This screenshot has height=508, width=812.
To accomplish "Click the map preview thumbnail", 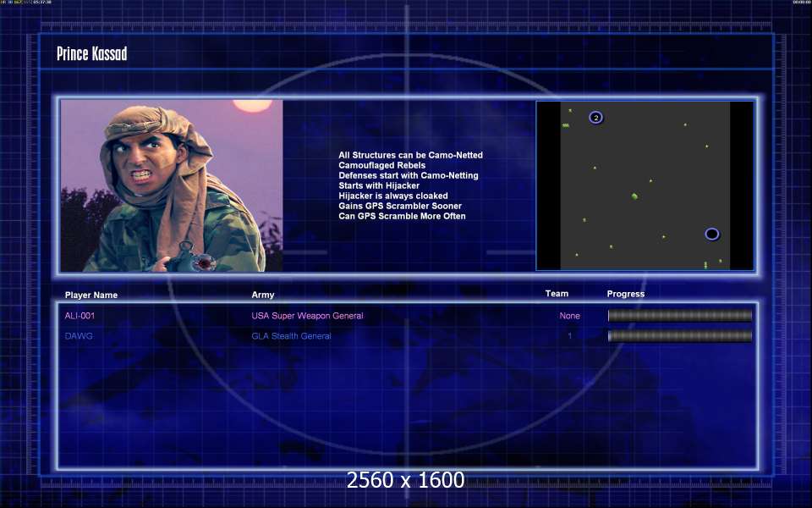I will pyautogui.click(x=645, y=185).
